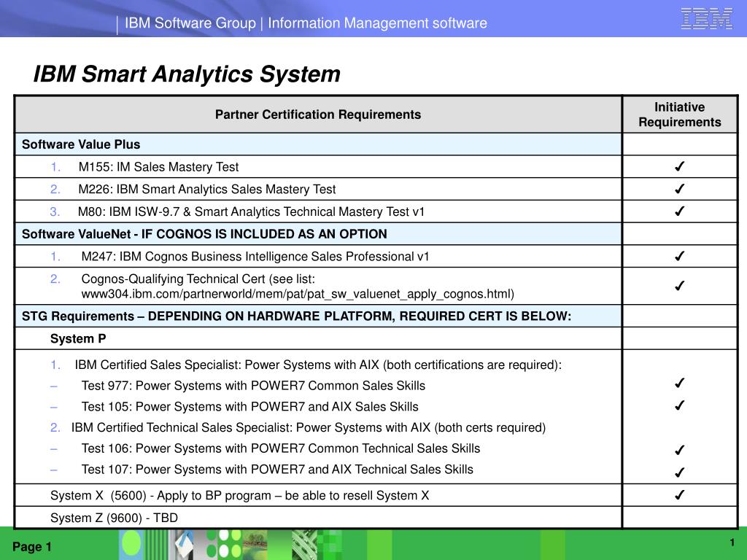
Task: Click the 'Page 1' footer label
Action: point(31,547)
